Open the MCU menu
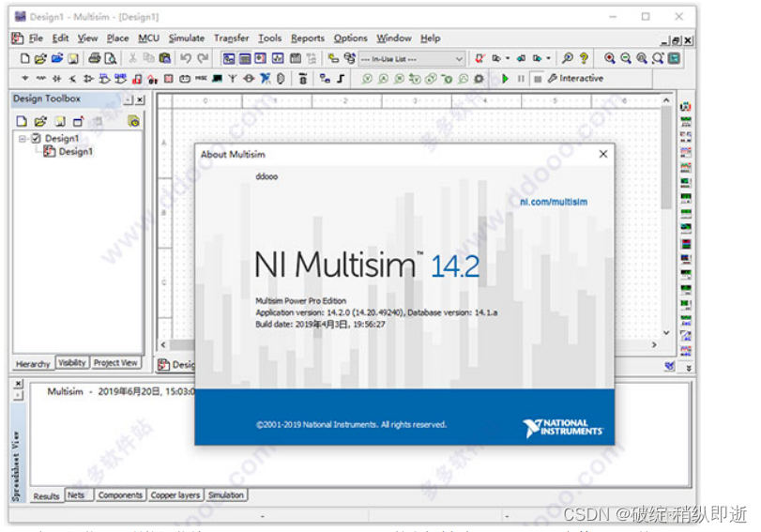 (x=148, y=38)
